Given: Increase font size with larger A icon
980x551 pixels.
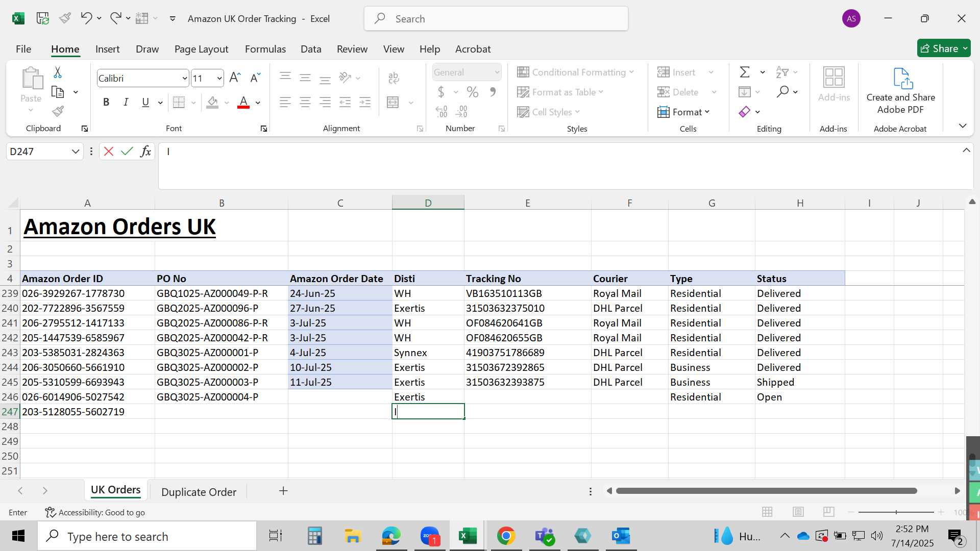Looking at the screenshot, I should (235, 78).
